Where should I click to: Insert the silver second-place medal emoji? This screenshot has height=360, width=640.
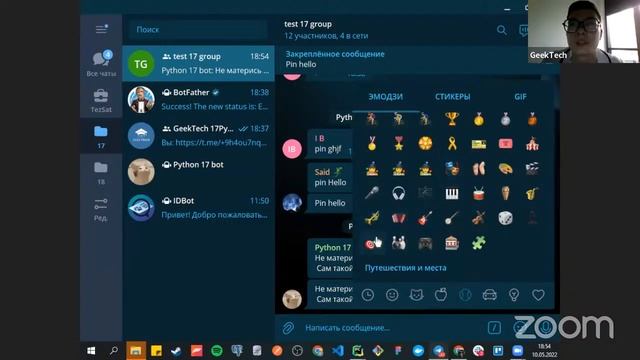[x=505, y=119]
